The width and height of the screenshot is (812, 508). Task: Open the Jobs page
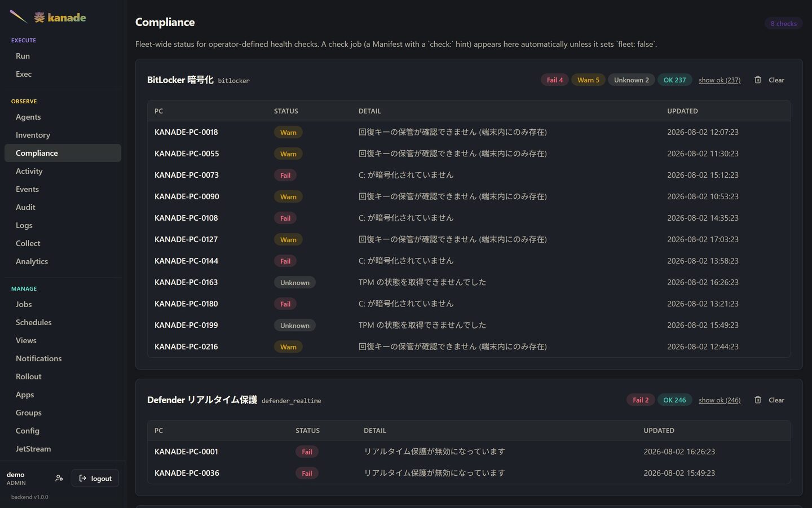[x=63, y=304]
